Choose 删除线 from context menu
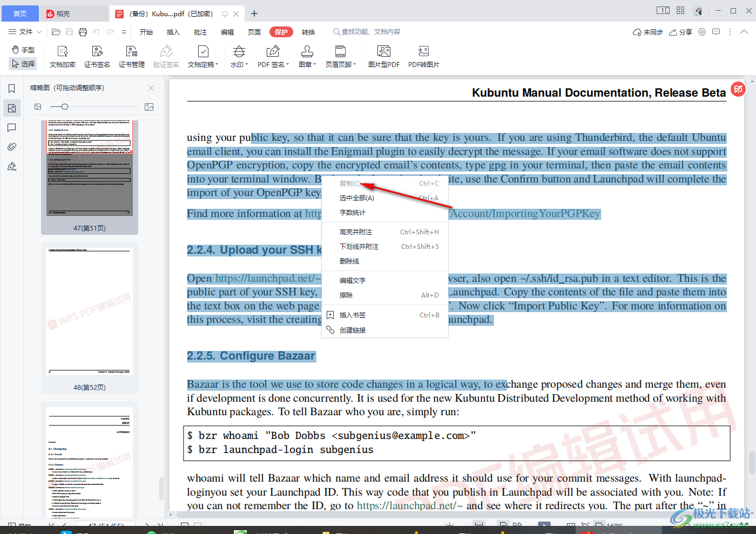 point(385,261)
